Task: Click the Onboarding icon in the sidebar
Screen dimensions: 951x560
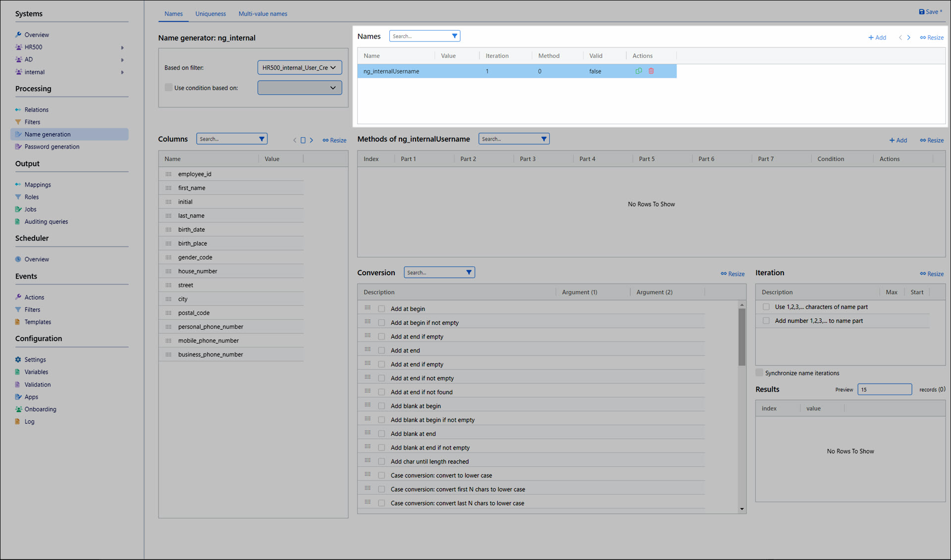Action: [18, 409]
